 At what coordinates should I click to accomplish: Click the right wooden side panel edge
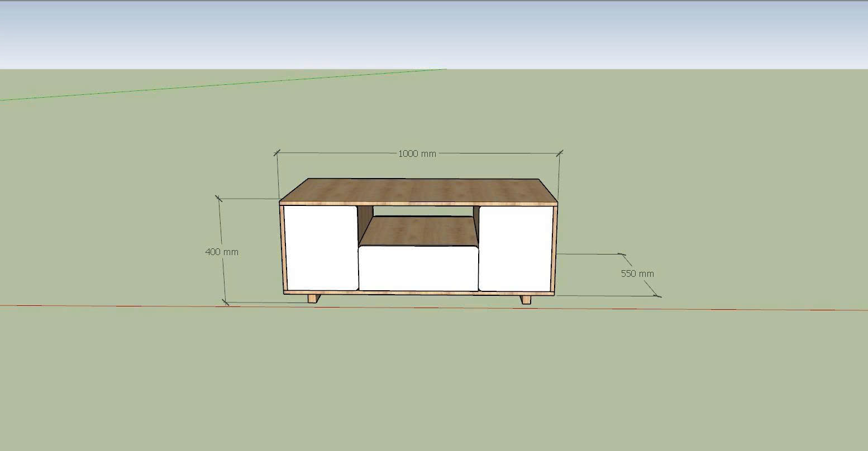point(555,248)
